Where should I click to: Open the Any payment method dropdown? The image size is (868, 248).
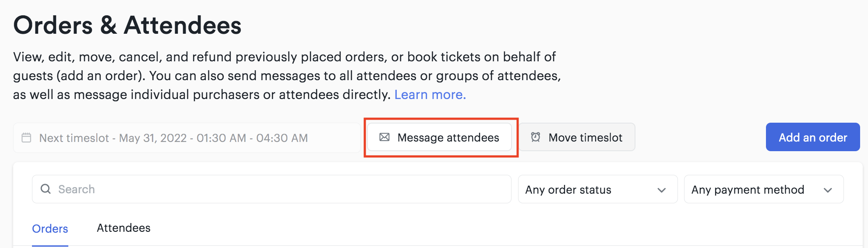click(x=764, y=189)
